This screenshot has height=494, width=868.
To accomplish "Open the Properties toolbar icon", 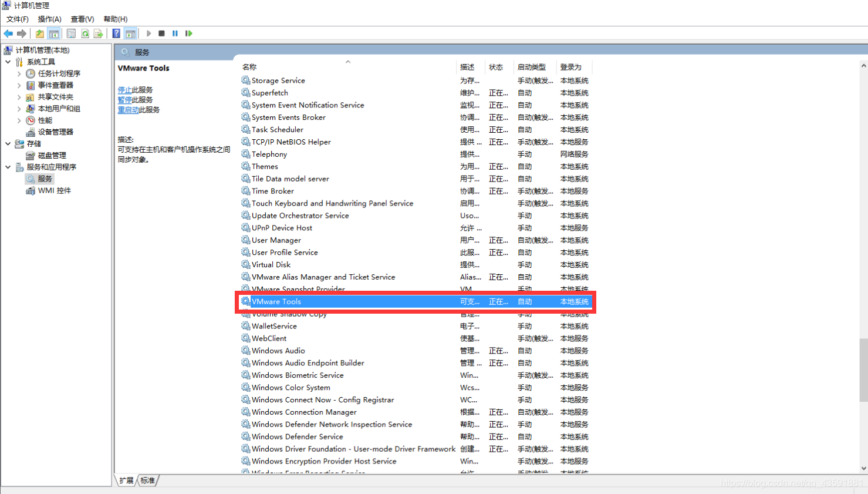I will 71,33.
